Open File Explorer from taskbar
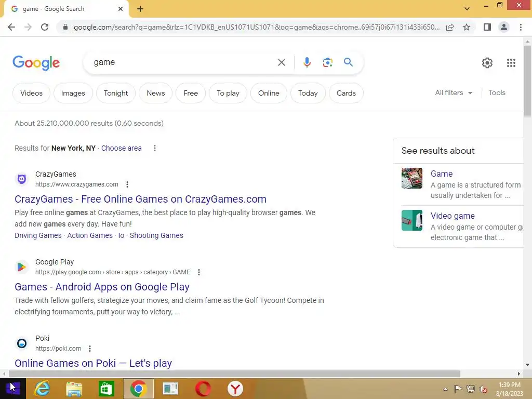This screenshot has height=399, width=532. click(74, 389)
